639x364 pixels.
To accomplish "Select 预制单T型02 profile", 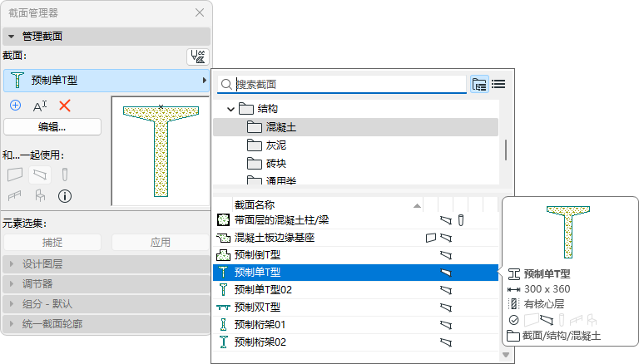I will point(355,290).
